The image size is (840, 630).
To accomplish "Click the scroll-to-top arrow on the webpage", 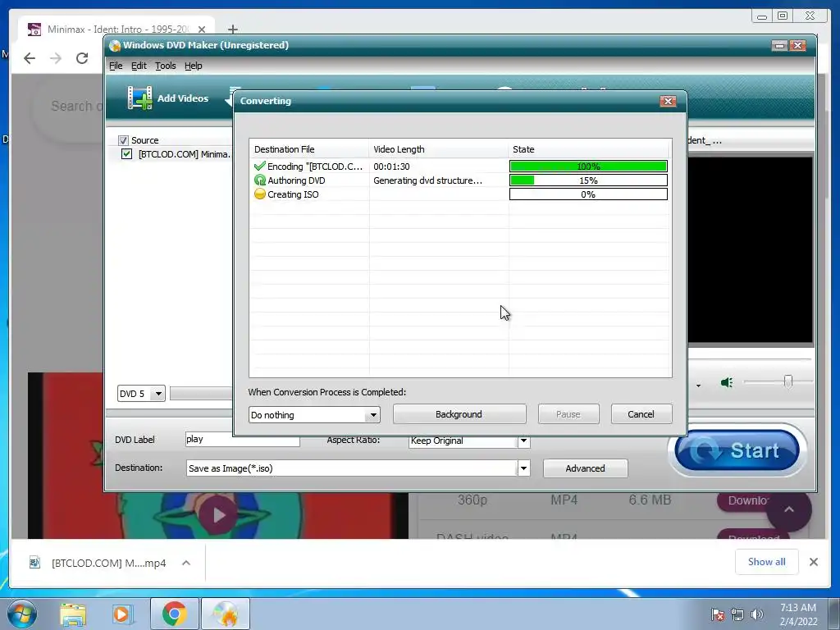I will (x=788, y=509).
